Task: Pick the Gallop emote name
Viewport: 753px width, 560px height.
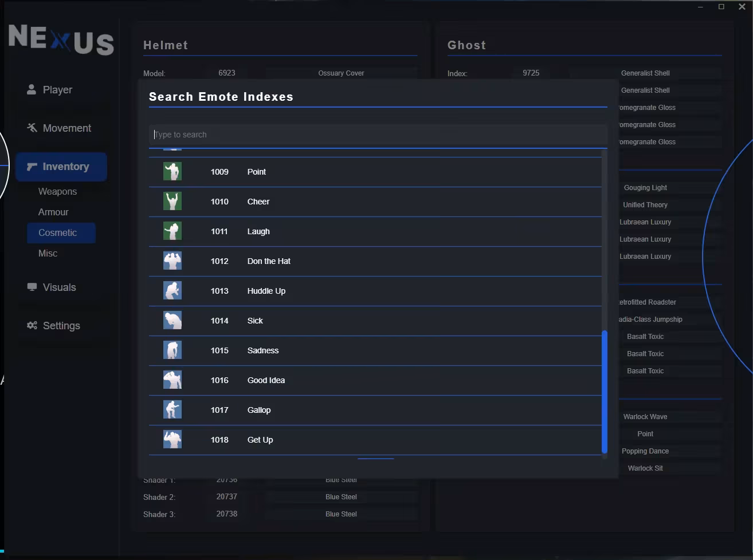Action: (x=259, y=410)
